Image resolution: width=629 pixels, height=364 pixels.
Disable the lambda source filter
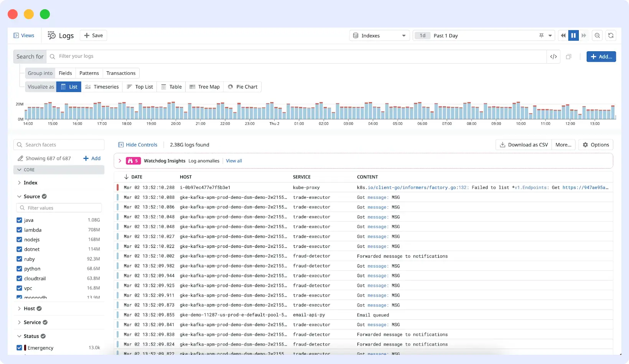point(19,230)
